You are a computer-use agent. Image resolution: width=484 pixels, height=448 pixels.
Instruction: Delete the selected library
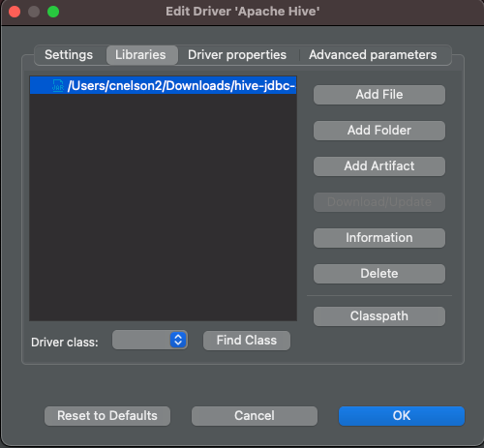pos(379,274)
